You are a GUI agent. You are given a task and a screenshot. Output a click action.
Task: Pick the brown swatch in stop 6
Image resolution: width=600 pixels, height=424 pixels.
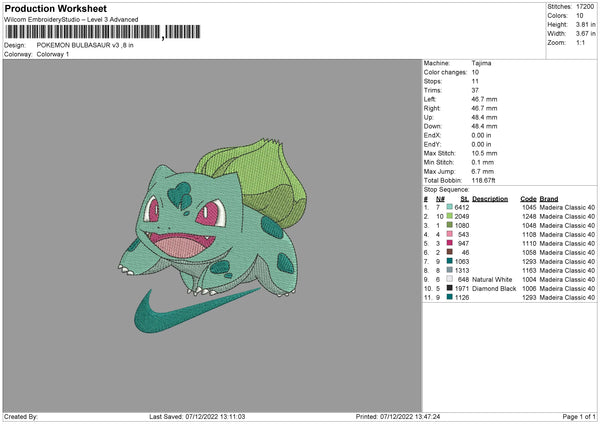[450, 252]
